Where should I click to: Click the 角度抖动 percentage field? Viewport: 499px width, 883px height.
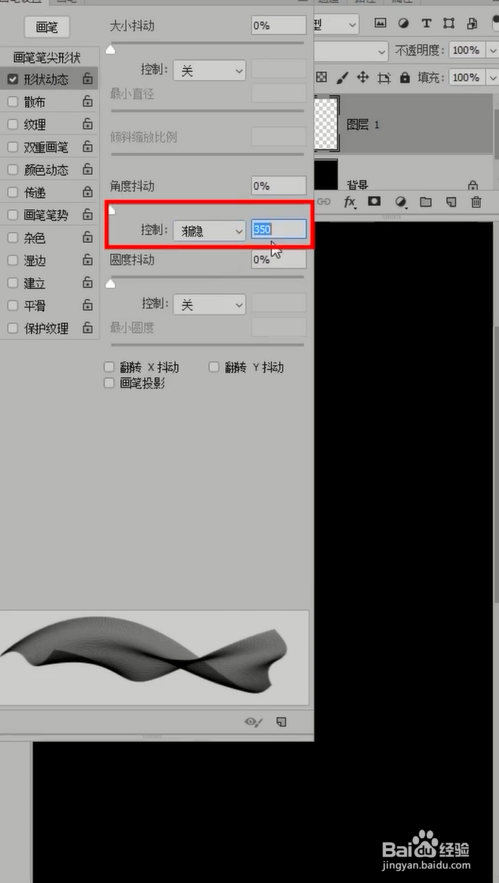tap(279, 185)
